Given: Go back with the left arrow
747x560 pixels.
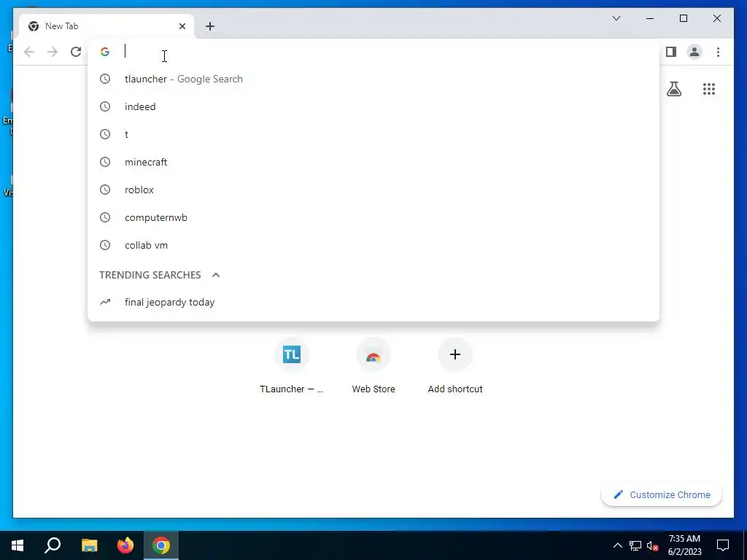Looking at the screenshot, I should [29, 52].
